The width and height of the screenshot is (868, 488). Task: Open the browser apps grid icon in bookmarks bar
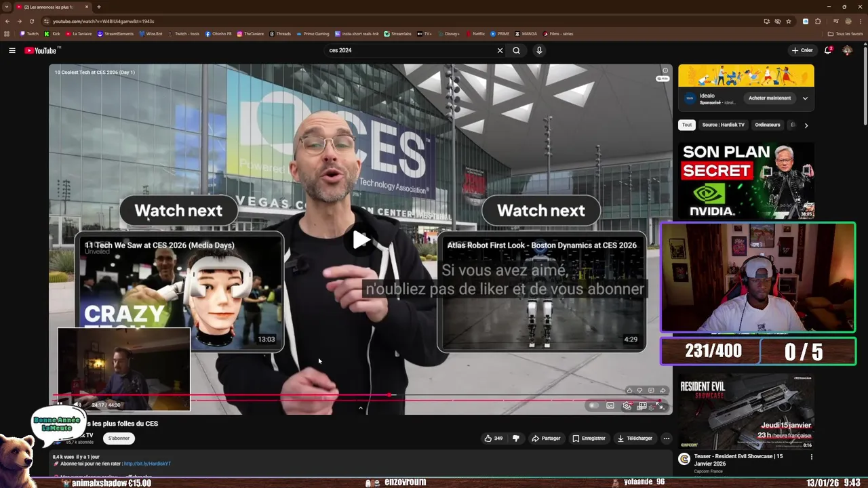(x=7, y=33)
